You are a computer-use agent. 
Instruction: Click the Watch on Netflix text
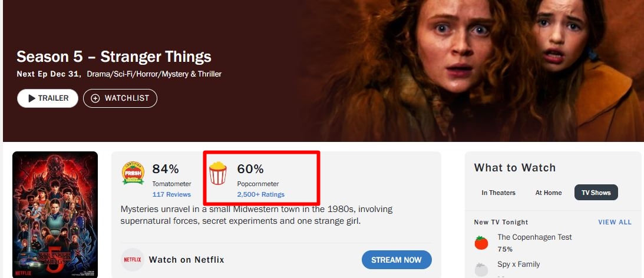click(186, 260)
